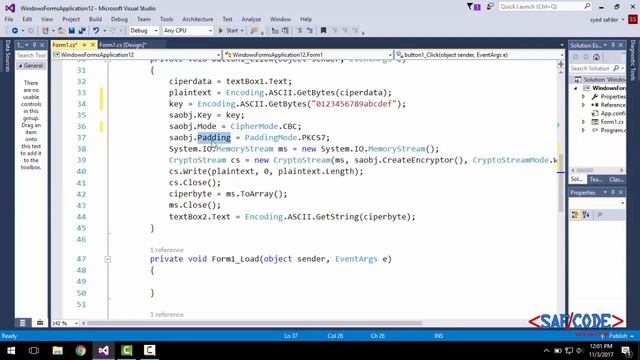Click the Open File toolbar icon
This screenshot has height=360, width=640.
(x=61, y=31)
